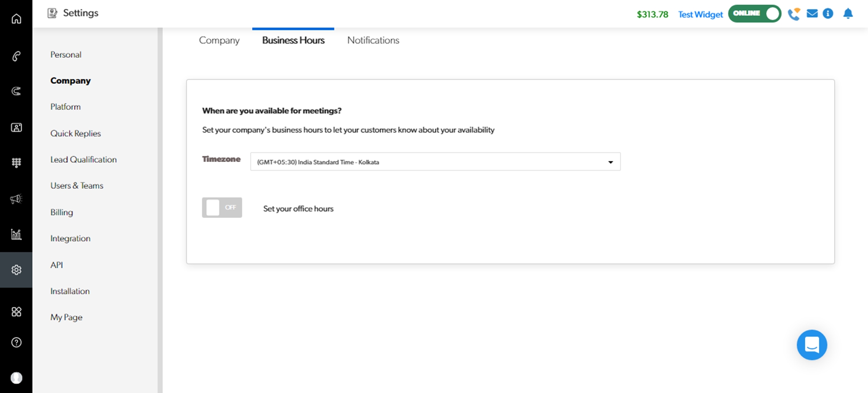Open the notifications bell icon
This screenshot has height=393, width=868.
(848, 14)
